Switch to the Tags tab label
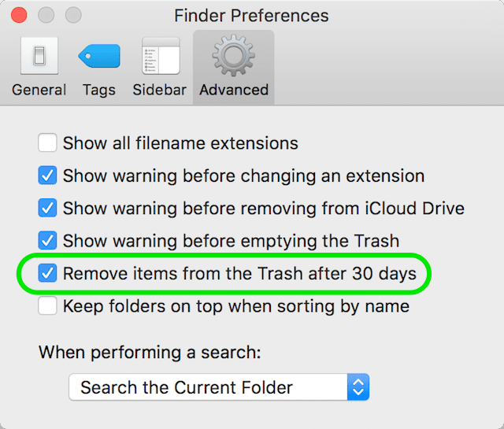504x429 pixels. [x=99, y=90]
